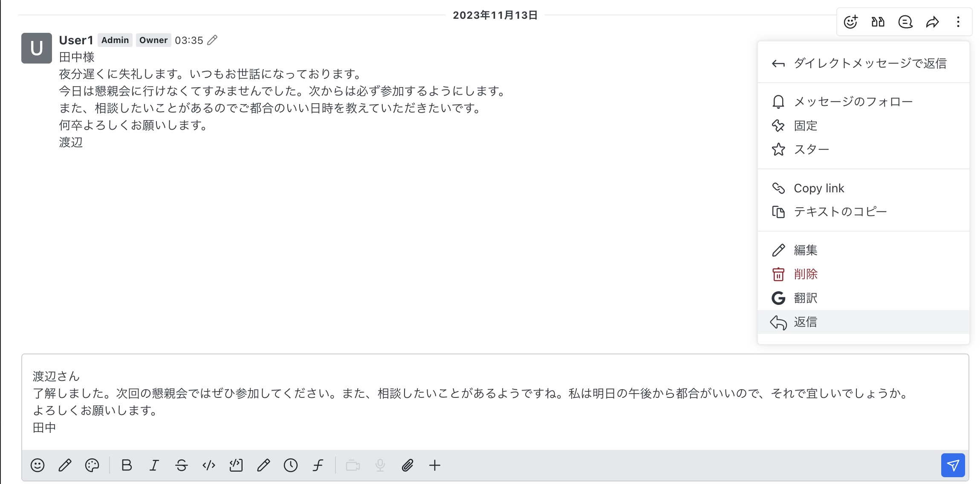This screenshot has width=980, height=484.
Task: Open the color palette tool in the composer
Action: [x=93, y=465]
